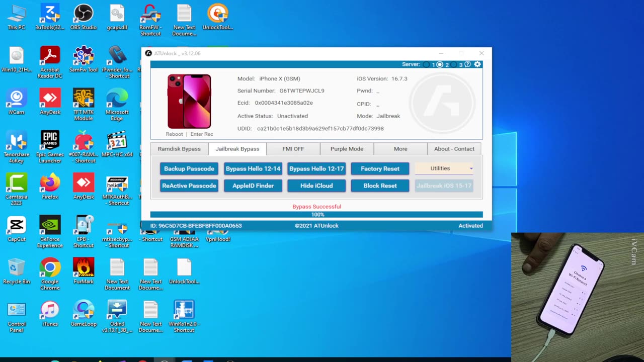Open ATUnlock help question mark icon
Image resolution: width=644 pixels, height=362 pixels.
coord(467,64)
